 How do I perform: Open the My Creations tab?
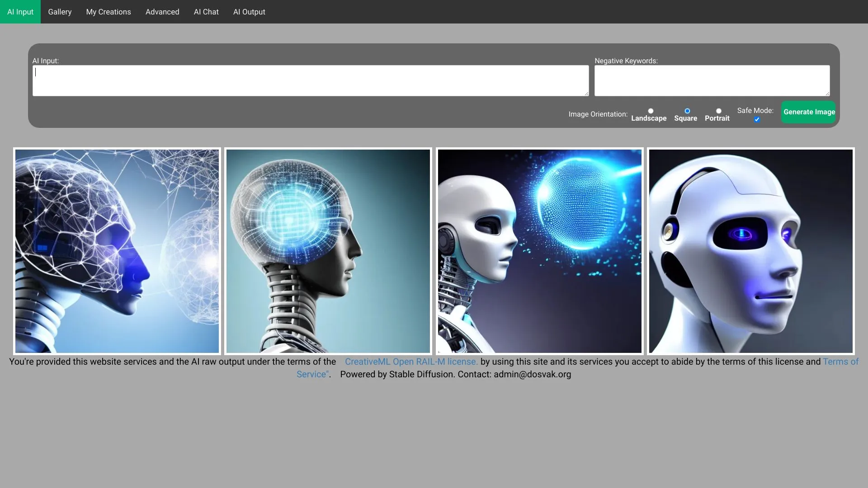point(108,12)
